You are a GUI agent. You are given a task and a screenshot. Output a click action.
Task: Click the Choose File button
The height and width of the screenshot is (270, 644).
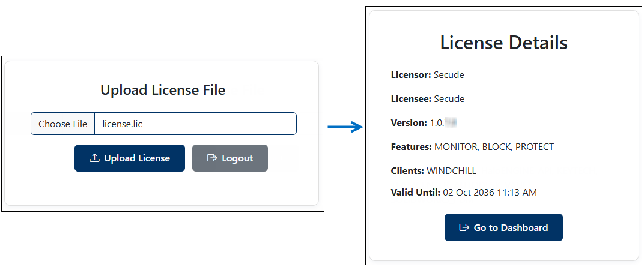pyautogui.click(x=63, y=124)
